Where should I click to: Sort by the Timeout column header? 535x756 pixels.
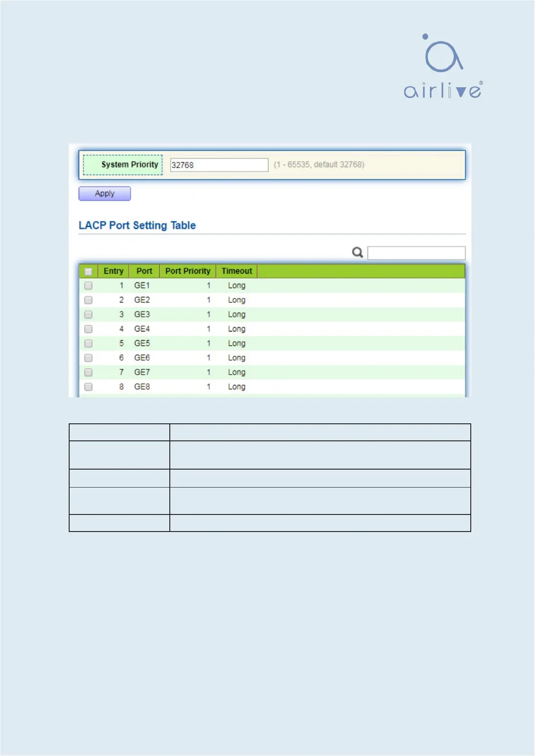tap(236, 271)
